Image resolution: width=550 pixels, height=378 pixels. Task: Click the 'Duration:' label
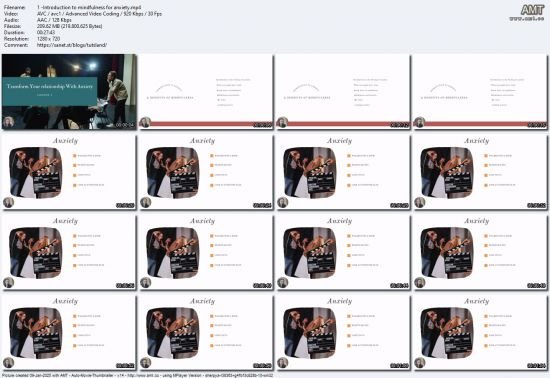click(x=14, y=32)
